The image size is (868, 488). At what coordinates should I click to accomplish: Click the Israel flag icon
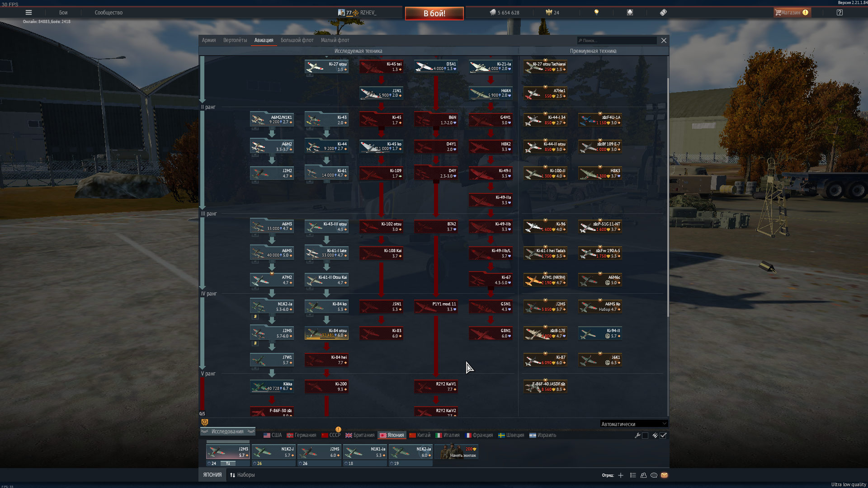(x=533, y=436)
